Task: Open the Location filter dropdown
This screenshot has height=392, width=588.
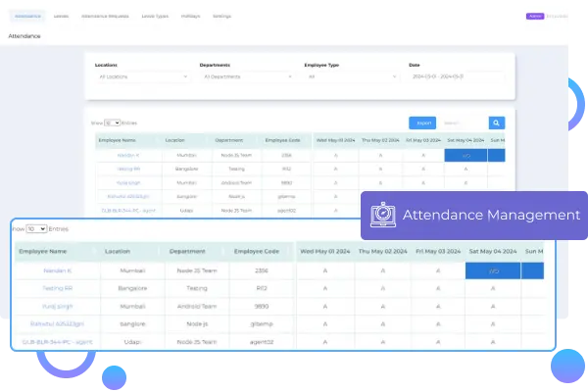Action: (143, 76)
